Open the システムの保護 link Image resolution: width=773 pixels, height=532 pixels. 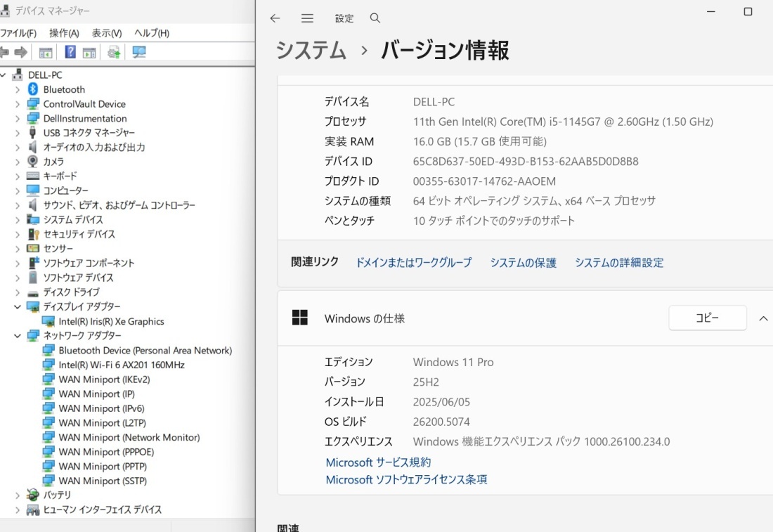(523, 262)
